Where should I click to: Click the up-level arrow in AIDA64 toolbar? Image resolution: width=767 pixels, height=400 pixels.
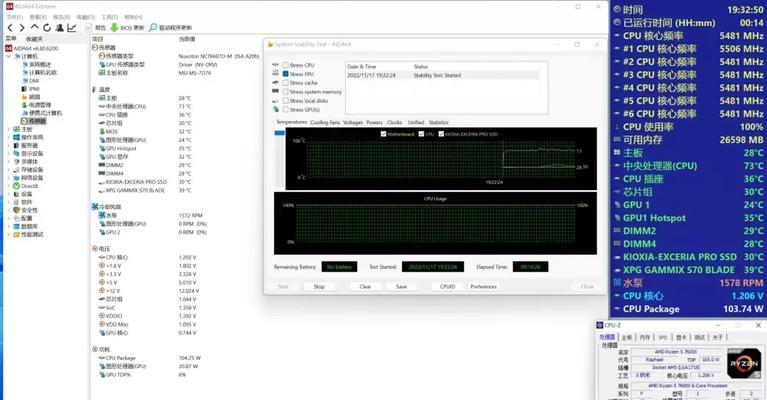tap(34, 27)
